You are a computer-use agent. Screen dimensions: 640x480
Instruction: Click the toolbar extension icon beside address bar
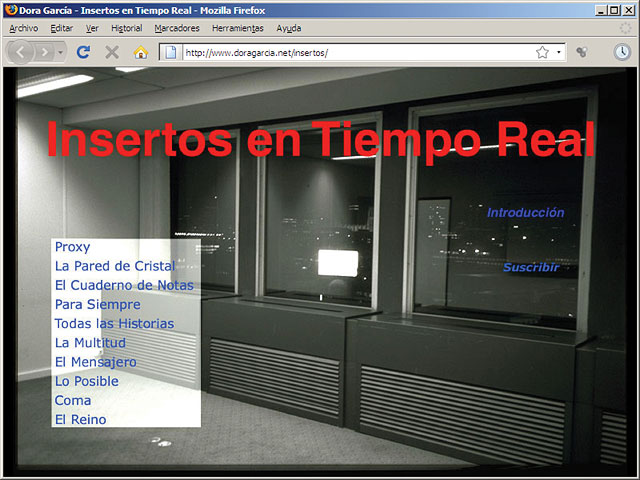[x=582, y=52]
